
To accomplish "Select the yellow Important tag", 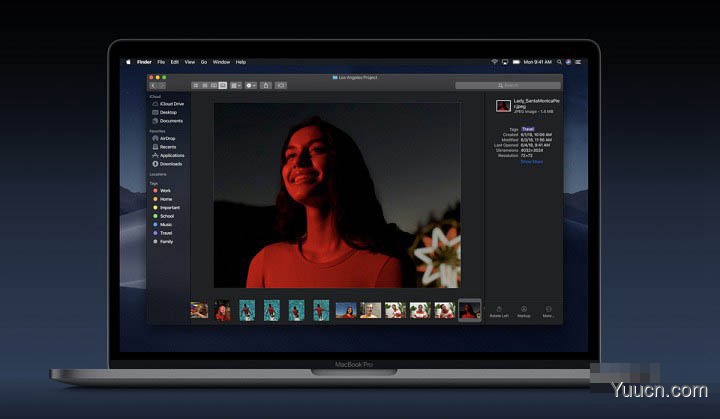I will click(167, 208).
